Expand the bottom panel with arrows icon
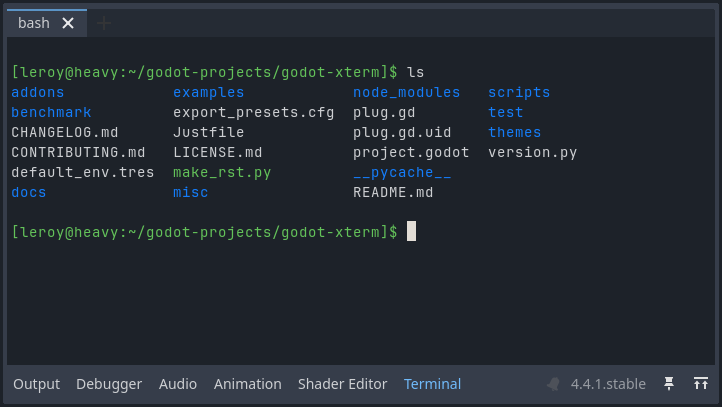Screen dimensions: 722x407 [x=701, y=384]
